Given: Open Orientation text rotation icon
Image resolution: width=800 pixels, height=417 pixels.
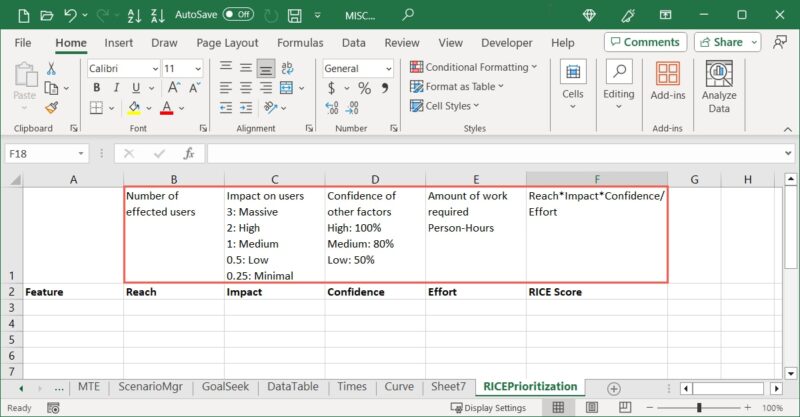Looking at the screenshot, I should coord(270,108).
